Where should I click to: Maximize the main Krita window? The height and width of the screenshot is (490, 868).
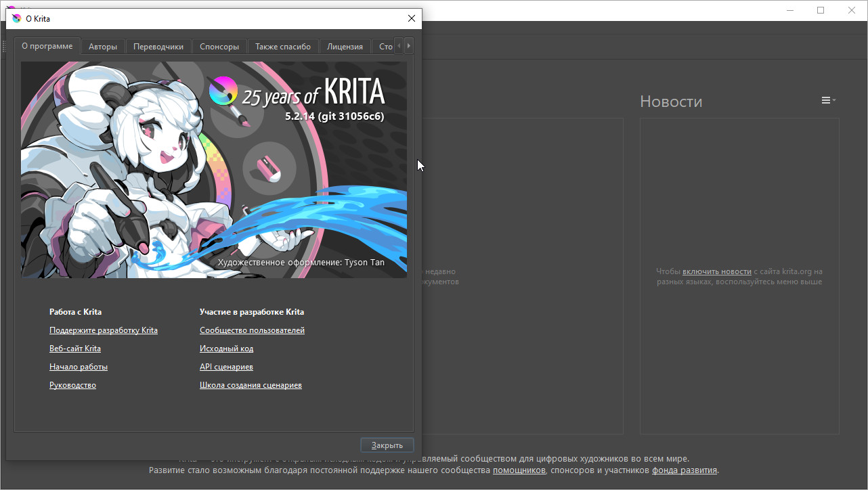click(821, 10)
